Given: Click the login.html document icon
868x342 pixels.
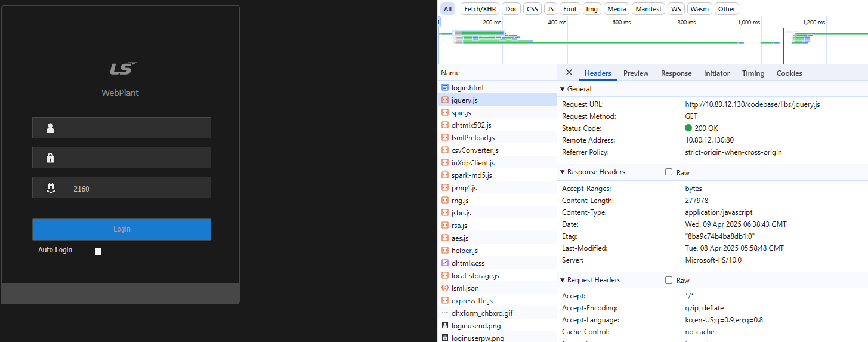Looking at the screenshot, I should (444, 88).
